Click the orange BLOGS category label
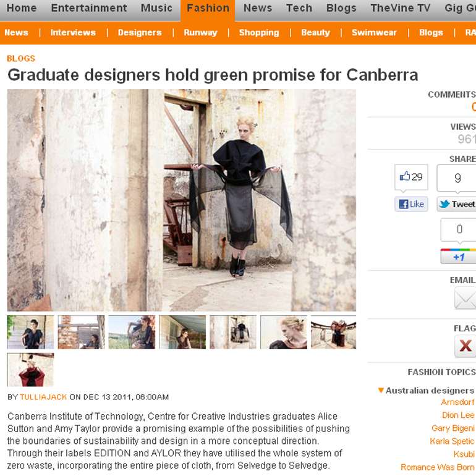The height and width of the screenshot is (476, 476). point(21,58)
